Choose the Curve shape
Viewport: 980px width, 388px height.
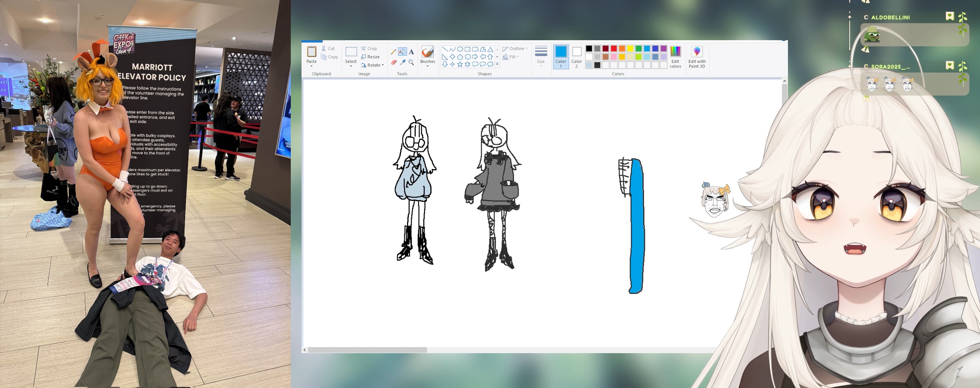(452, 49)
